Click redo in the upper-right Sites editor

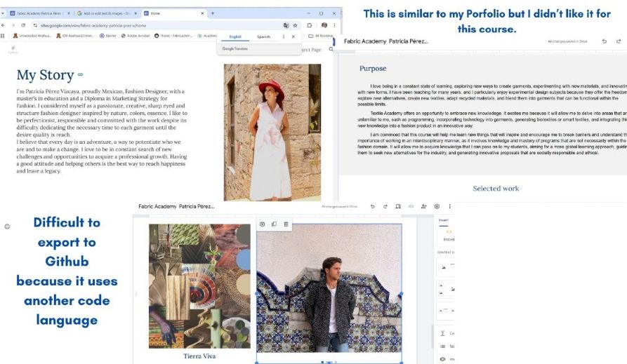pyautogui.click(x=619, y=41)
